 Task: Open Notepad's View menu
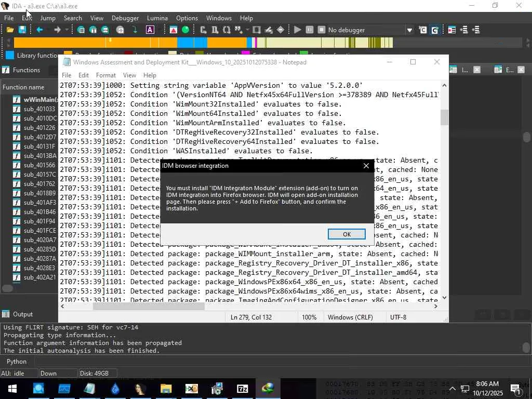pyautogui.click(x=129, y=75)
